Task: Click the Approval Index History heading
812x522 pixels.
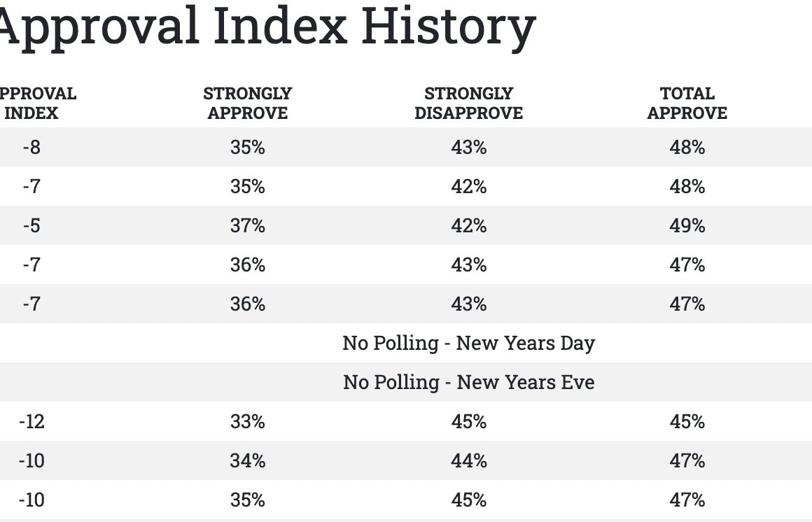Action: click(x=267, y=27)
